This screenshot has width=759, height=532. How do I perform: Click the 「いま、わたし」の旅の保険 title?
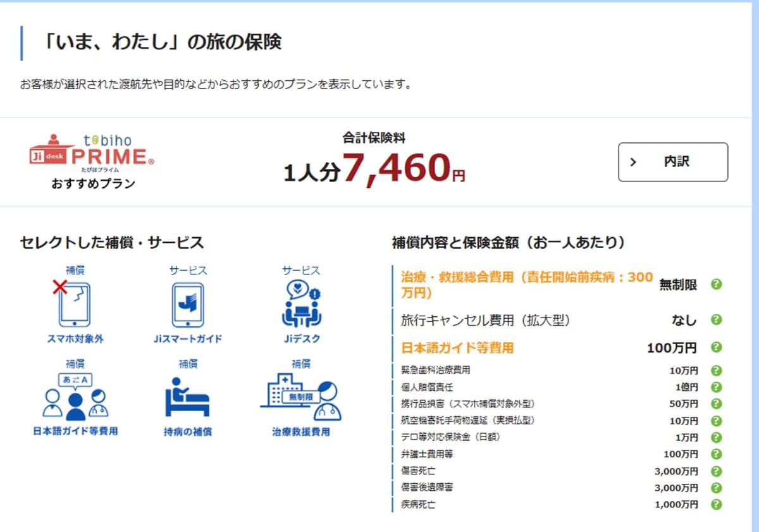(163, 42)
